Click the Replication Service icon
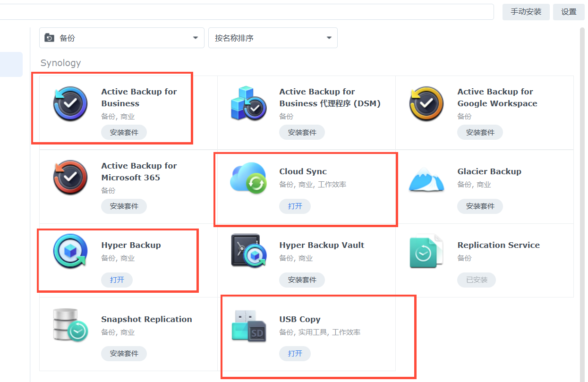The image size is (588, 382). pos(426,251)
